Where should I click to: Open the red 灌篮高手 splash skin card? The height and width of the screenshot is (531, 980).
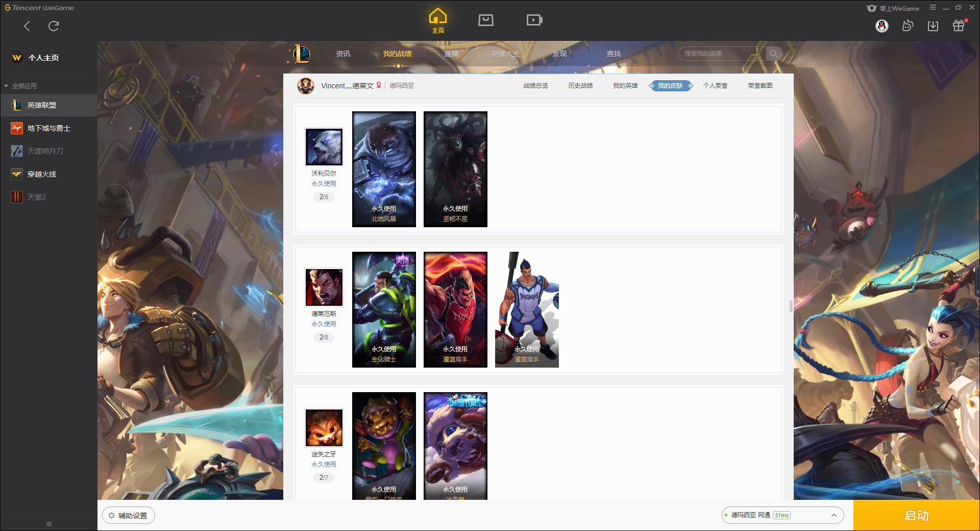455,309
